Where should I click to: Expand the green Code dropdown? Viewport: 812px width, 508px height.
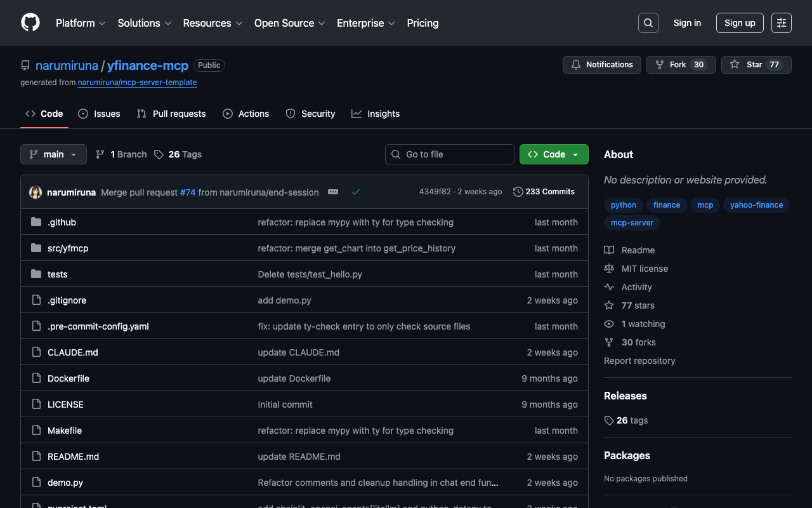pyautogui.click(x=554, y=154)
